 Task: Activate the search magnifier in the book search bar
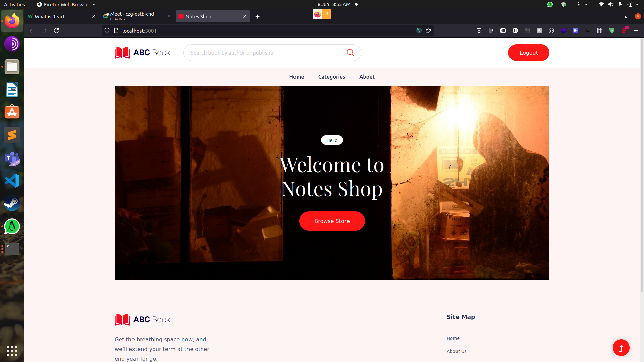tap(351, 53)
